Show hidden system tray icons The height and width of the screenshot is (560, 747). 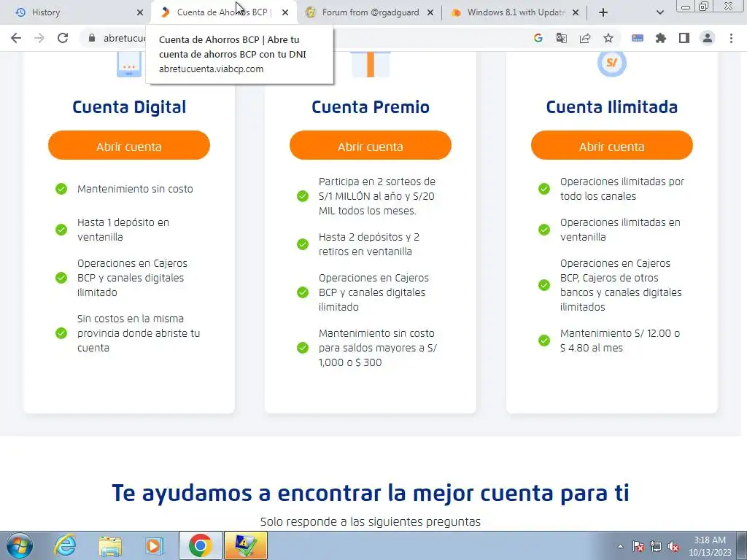point(620,546)
